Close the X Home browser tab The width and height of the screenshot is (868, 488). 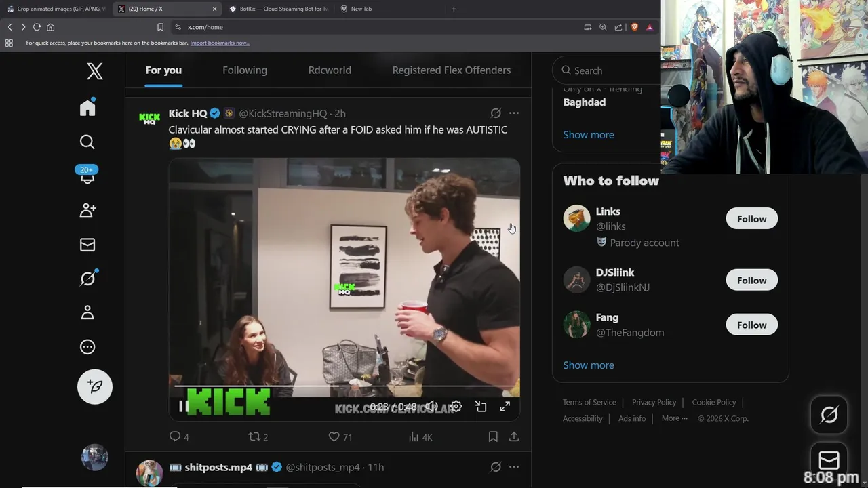tap(215, 9)
